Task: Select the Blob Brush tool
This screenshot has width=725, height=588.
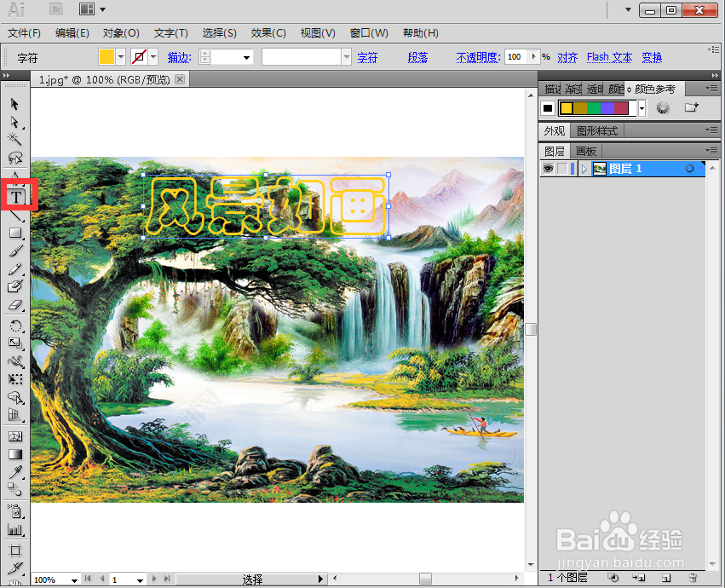Action: click(x=15, y=286)
